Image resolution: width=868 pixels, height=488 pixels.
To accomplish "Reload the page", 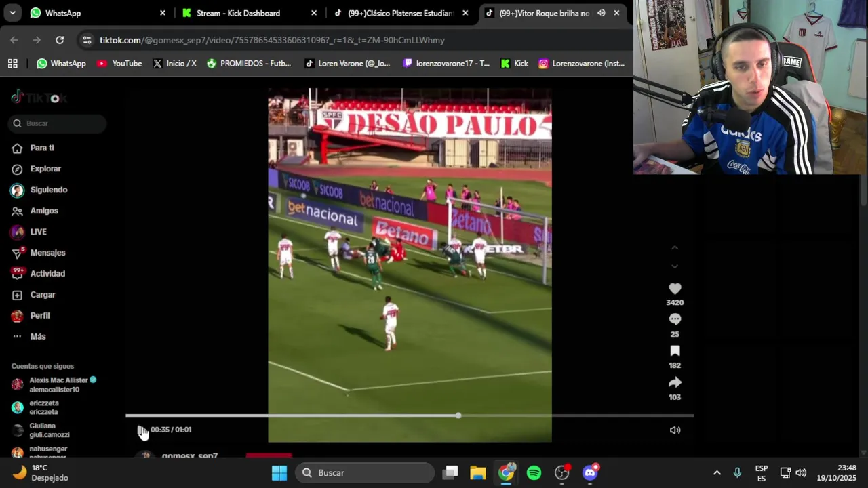I will [x=60, y=40].
